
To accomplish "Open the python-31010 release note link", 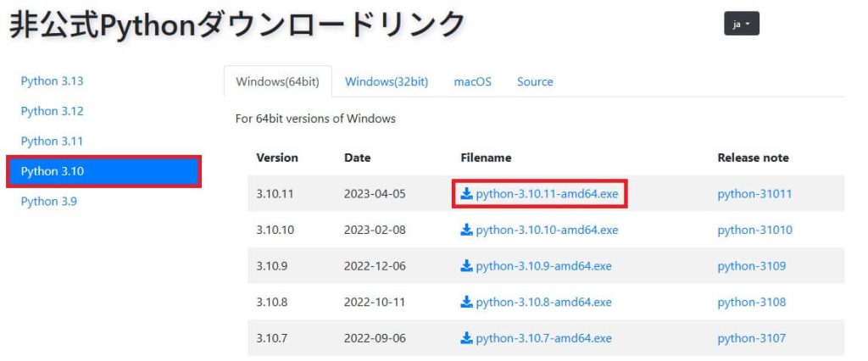I will click(755, 230).
